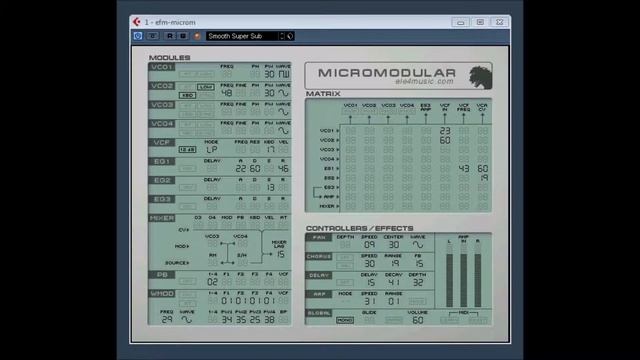The image size is (640, 360).
Task: Click the preset up/down arrows
Action: [x=282, y=36]
